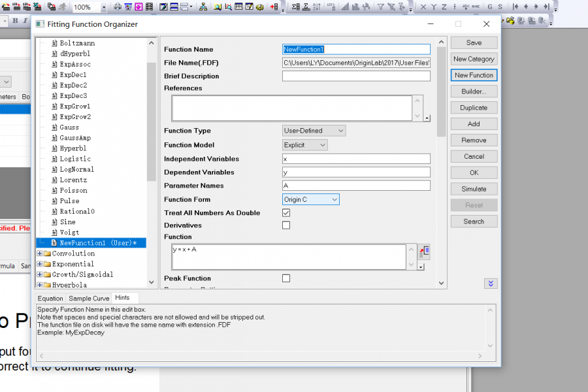Click the Sort A-Z toolbar icon

coord(317,7)
